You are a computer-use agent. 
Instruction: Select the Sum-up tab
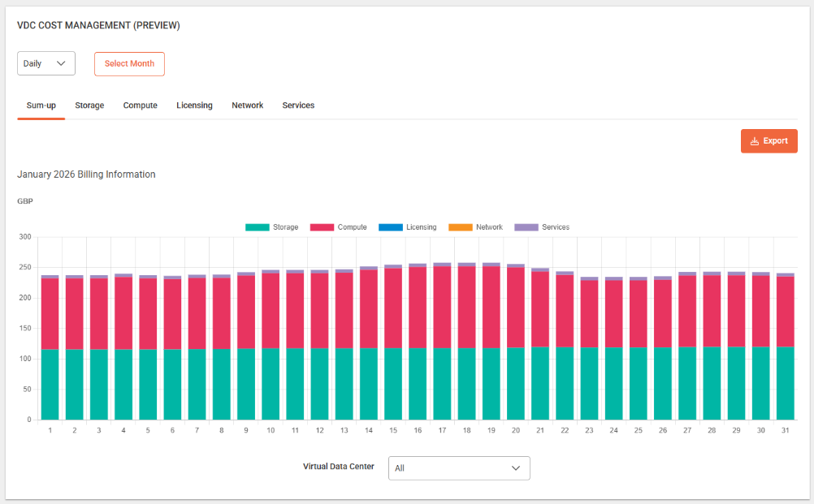(x=41, y=106)
